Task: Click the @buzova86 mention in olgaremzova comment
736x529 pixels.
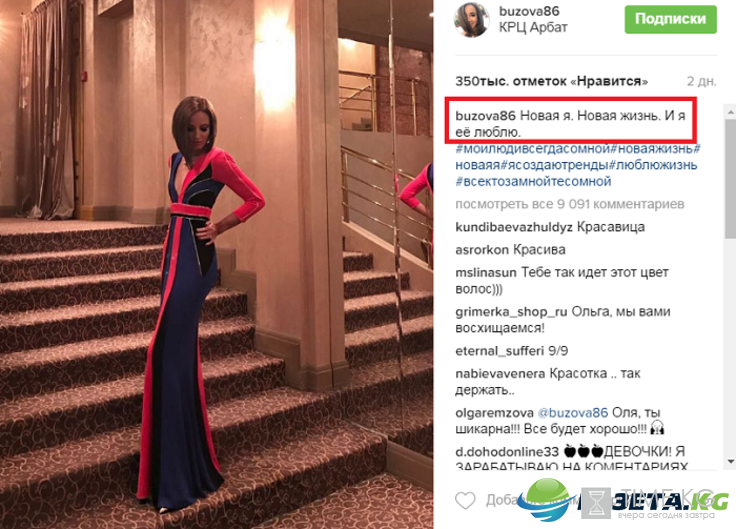Action: coord(573,413)
